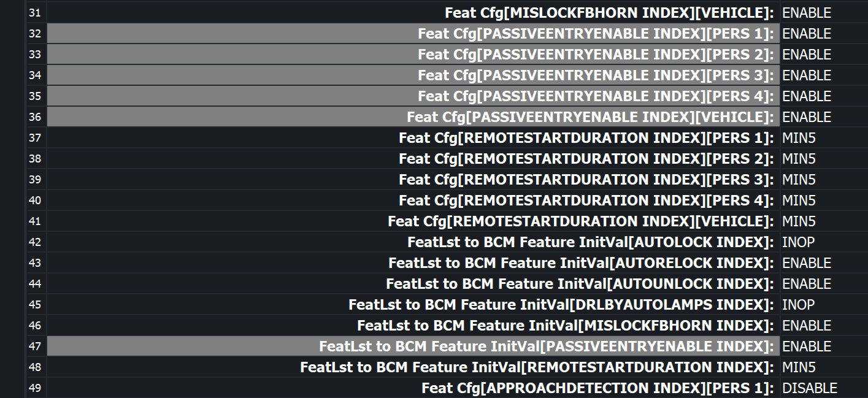Select MIN5 value for REMOTESTARTDURATION PERS 1
This screenshot has width=868, height=398.
click(x=799, y=138)
